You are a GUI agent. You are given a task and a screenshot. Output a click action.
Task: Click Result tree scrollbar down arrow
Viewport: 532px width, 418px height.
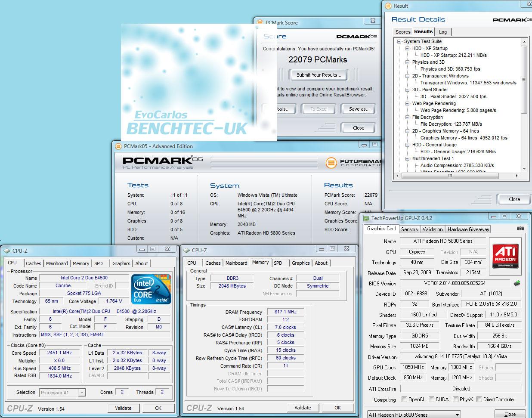[524, 169]
